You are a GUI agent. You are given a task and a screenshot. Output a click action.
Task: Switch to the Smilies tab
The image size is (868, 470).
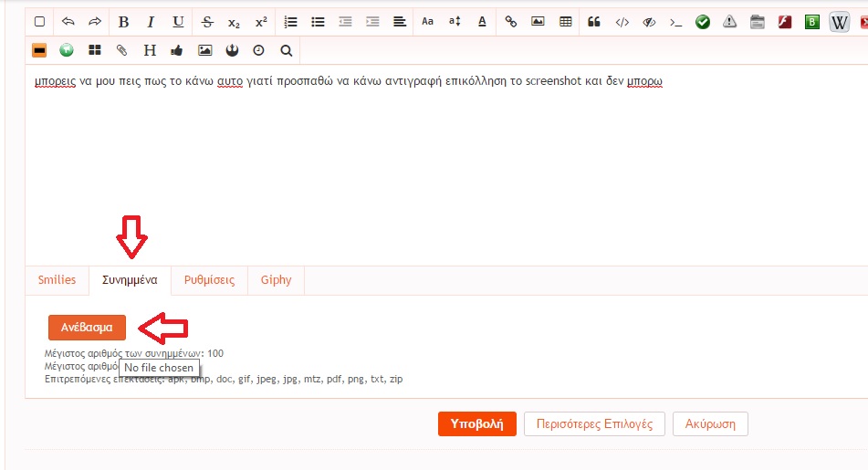coord(57,280)
